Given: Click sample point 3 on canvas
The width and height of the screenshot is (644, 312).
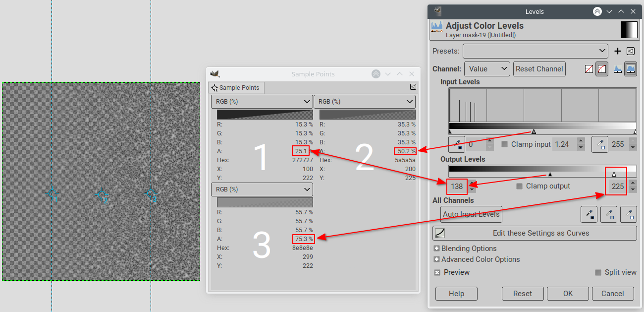Looking at the screenshot, I should [x=151, y=194].
